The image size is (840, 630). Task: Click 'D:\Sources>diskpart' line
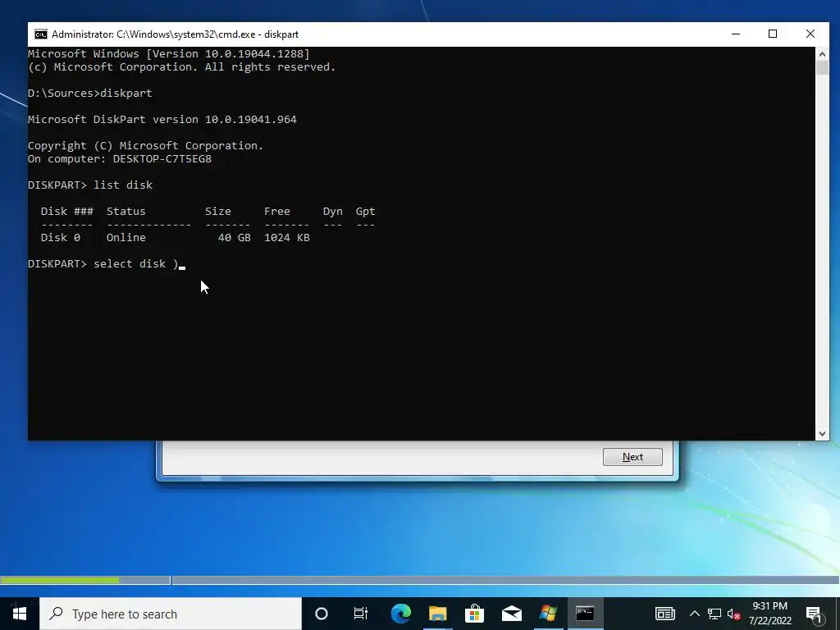click(x=90, y=94)
